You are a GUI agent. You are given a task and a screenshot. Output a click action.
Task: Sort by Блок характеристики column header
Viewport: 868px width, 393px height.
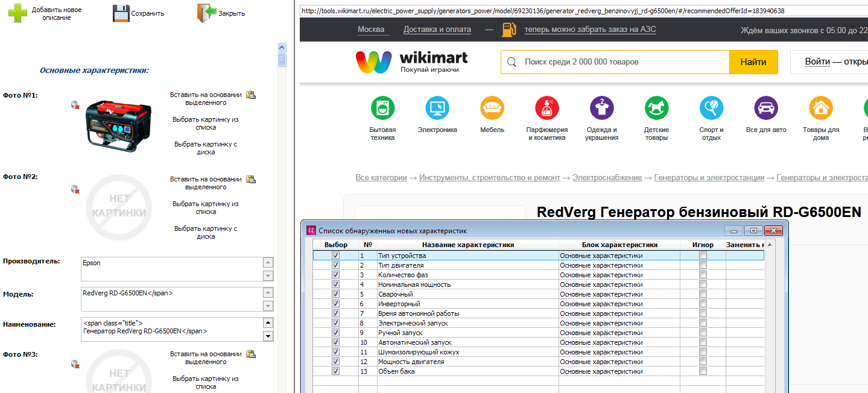pyautogui.click(x=619, y=245)
